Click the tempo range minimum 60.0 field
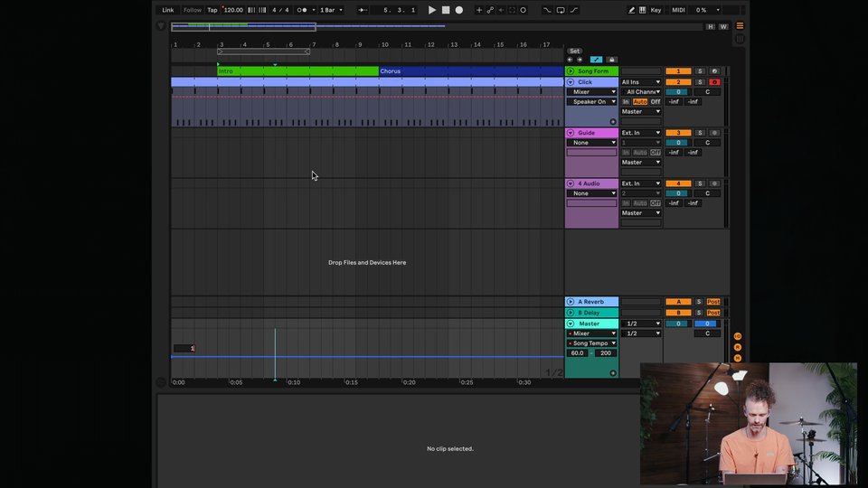 [x=577, y=353]
